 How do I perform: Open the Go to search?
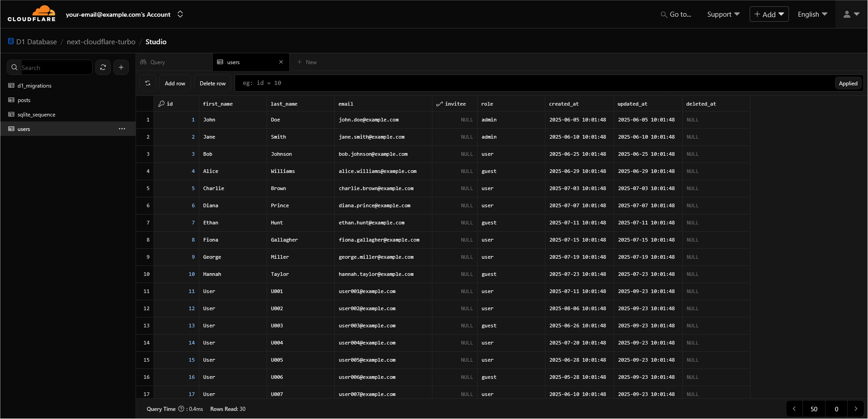click(x=676, y=14)
